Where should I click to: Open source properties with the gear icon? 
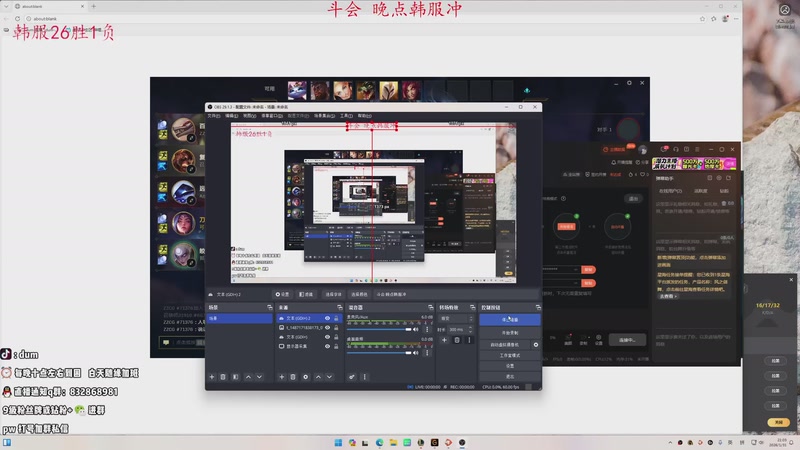tap(305, 377)
